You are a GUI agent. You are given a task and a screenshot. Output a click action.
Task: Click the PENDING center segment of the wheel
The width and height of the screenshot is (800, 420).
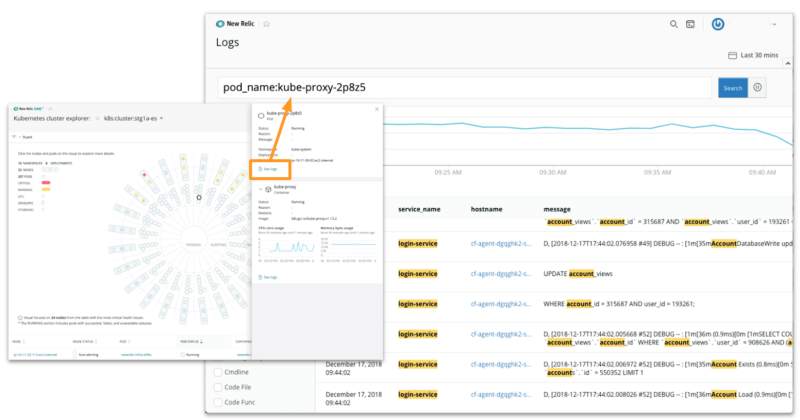(x=193, y=244)
